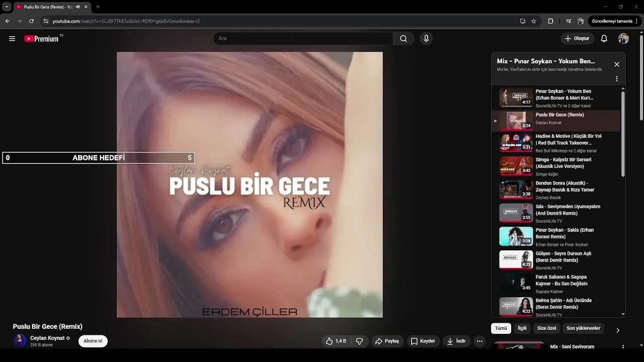The width and height of the screenshot is (644, 362).
Task: Open the account avatar menu
Action: point(623,39)
